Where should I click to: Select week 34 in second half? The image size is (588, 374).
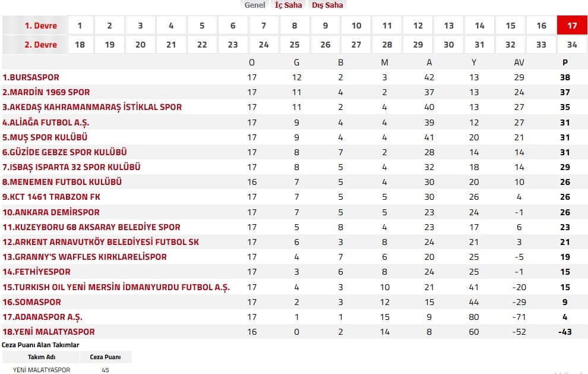[x=572, y=45]
